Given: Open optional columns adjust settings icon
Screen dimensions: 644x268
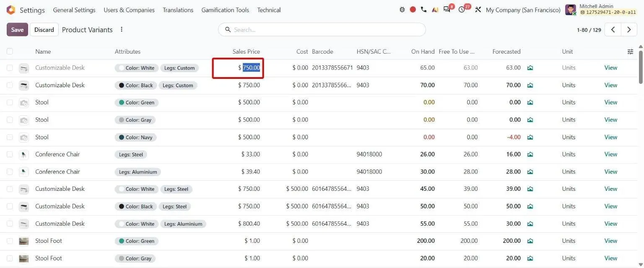Looking at the screenshot, I should pyautogui.click(x=630, y=52).
